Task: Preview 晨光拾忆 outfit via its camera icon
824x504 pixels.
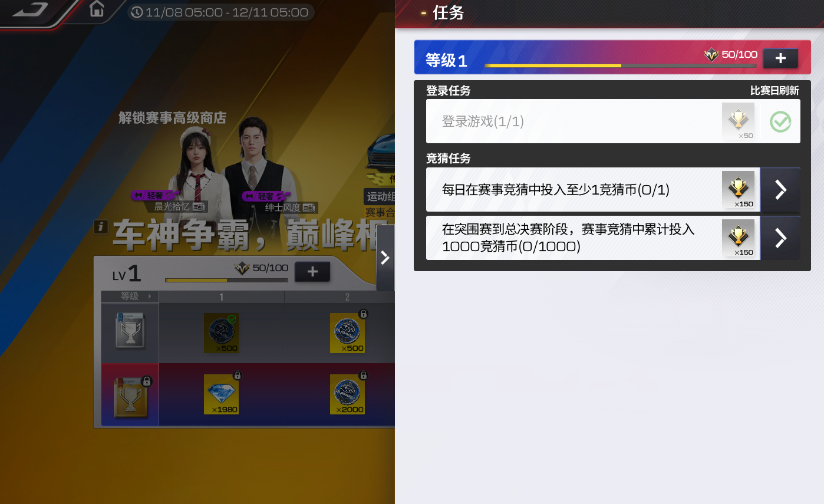Action: click(199, 207)
